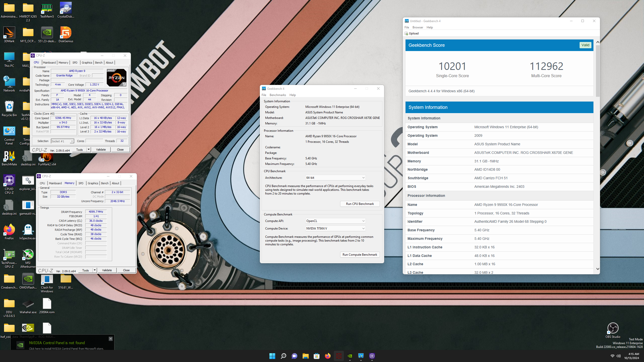
Task: Open the Firefox desktop shortcut
Action: 9,232
